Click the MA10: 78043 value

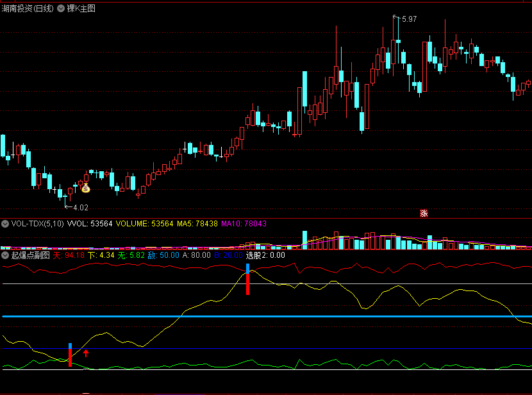(244, 224)
